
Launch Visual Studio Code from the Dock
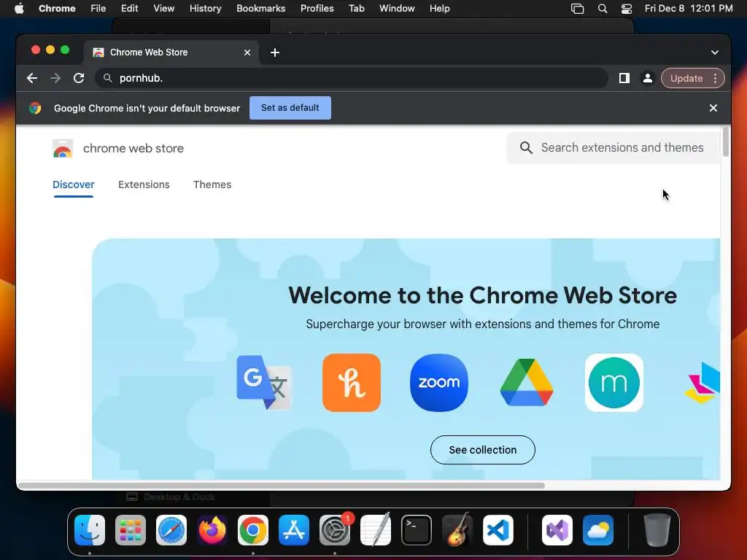coord(498,530)
